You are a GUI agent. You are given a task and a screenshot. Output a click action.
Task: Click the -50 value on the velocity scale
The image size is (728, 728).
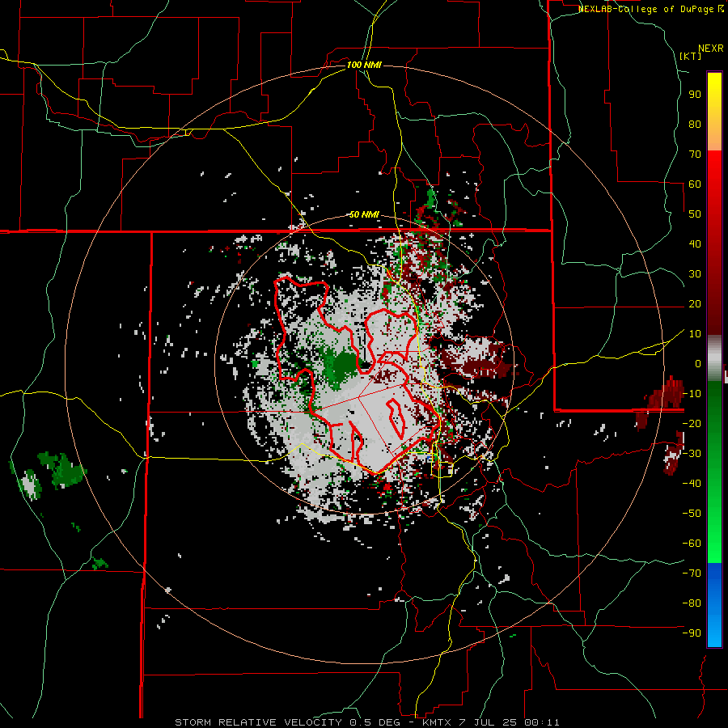(x=692, y=514)
